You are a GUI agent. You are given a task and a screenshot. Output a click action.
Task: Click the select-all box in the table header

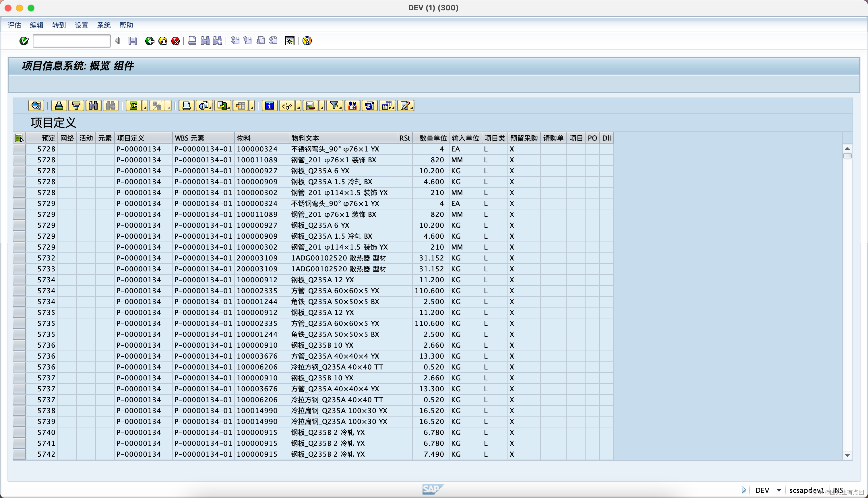[x=19, y=138]
